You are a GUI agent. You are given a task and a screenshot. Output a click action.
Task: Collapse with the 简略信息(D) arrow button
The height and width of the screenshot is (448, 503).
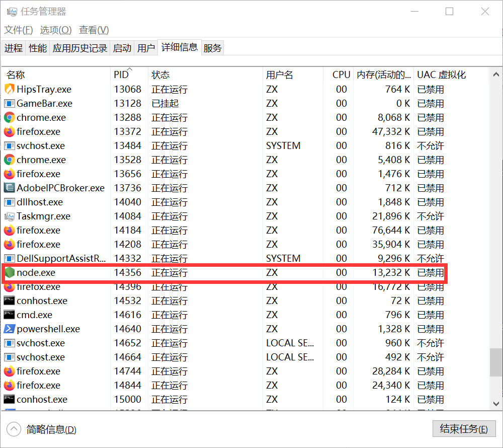click(x=14, y=429)
